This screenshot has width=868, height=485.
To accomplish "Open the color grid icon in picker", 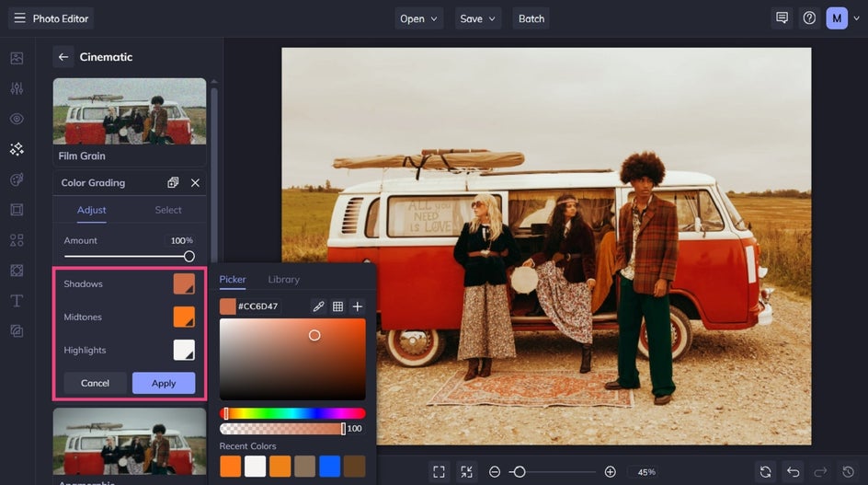I will [337, 306].
